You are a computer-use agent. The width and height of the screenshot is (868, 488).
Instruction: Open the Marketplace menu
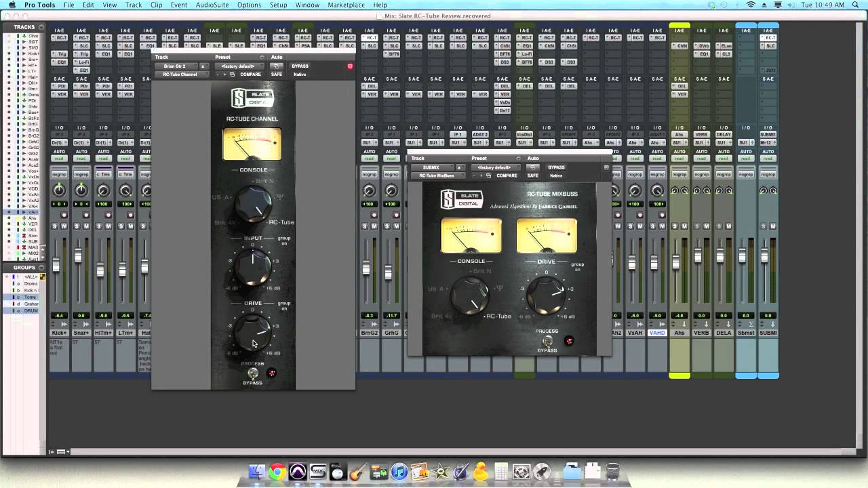click(347, 5)
